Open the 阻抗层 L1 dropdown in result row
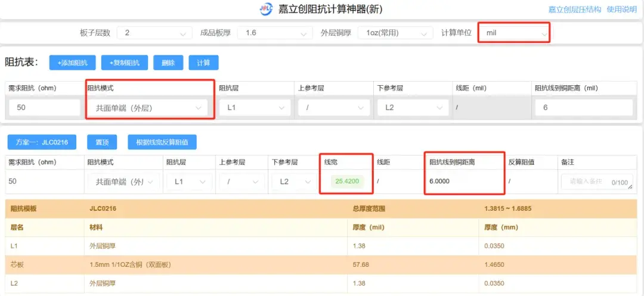 190,182
